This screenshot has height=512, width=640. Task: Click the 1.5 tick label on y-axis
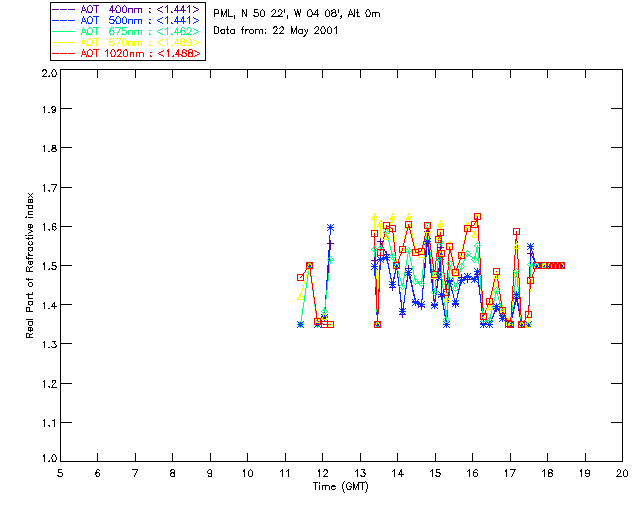(x=47, y=266)
